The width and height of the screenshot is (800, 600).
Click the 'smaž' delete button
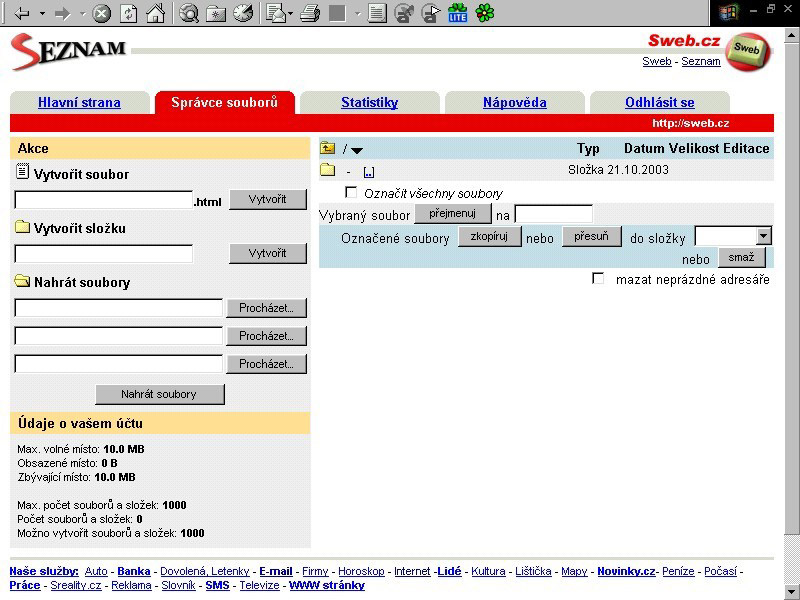(741, 257)
